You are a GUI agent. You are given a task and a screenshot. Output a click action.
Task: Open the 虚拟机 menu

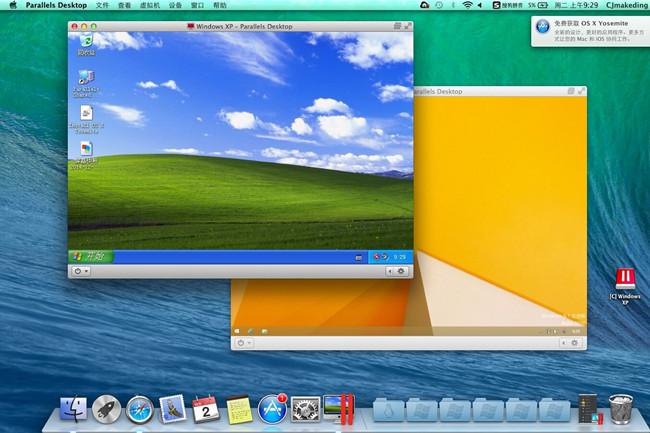(150, 5)
